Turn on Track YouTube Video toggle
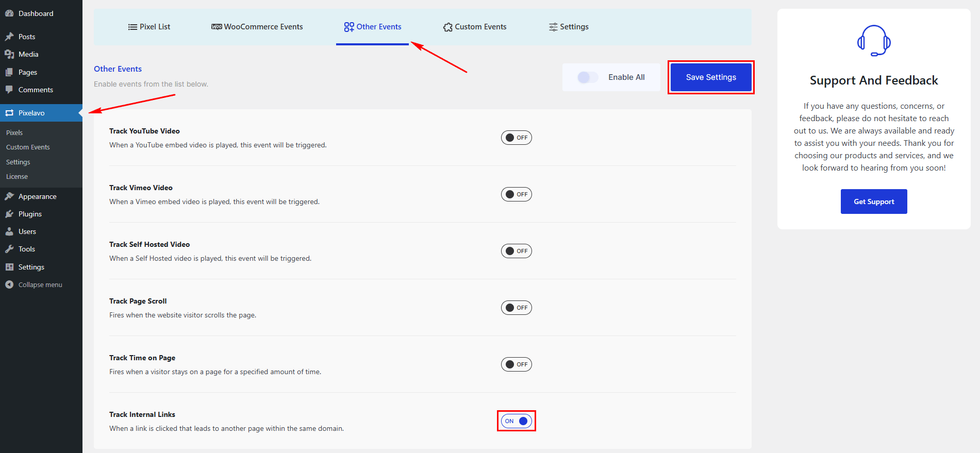980x453 pixels. click(516, 138)
